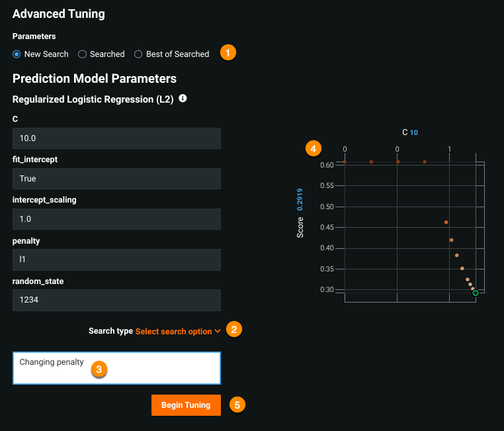Click the penalty field showing l1
504x431 pixels.
coord(116,259)
